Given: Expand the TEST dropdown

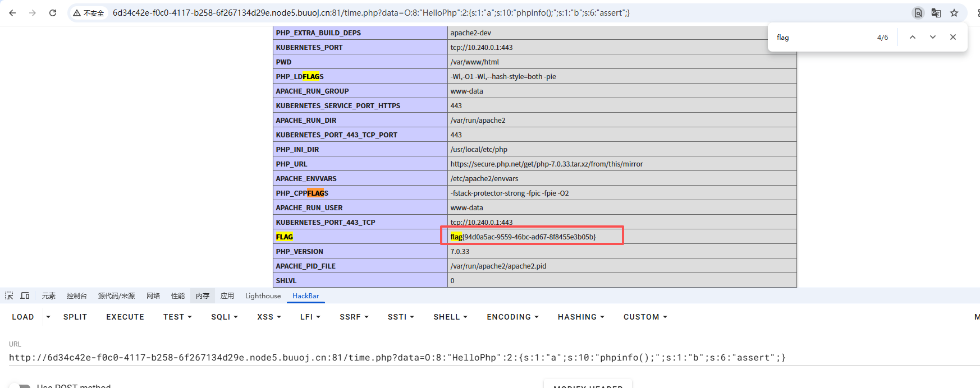Looking at the screenshot, I should pos(177,317).
